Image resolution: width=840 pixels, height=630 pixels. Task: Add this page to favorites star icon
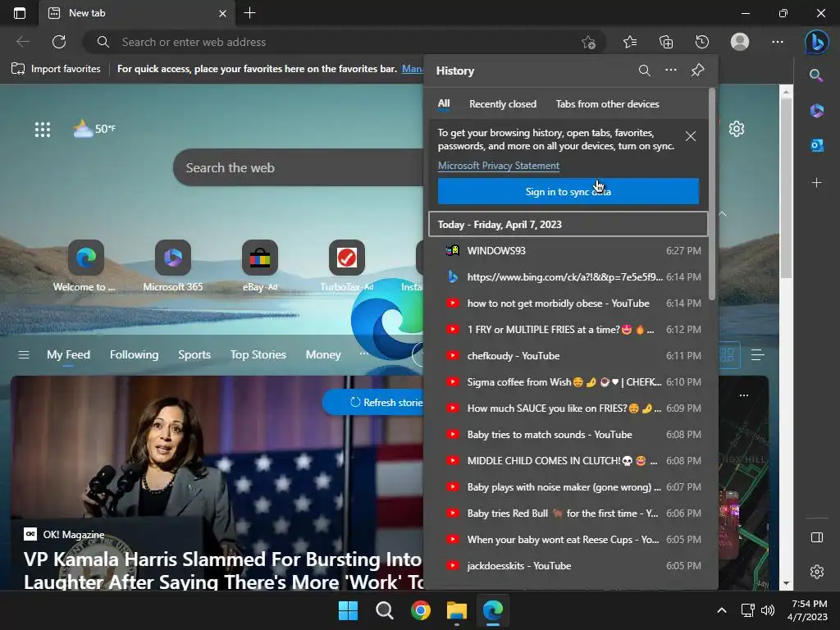pos(588,43)
